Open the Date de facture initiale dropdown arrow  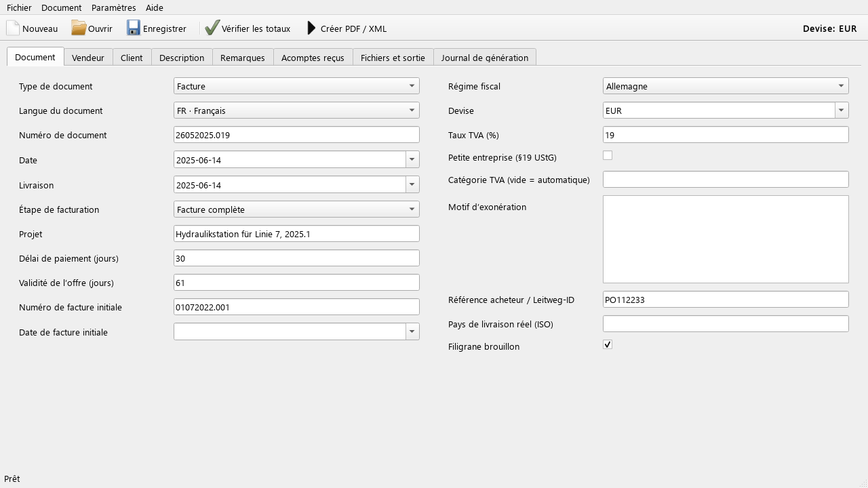coord(412,331)
